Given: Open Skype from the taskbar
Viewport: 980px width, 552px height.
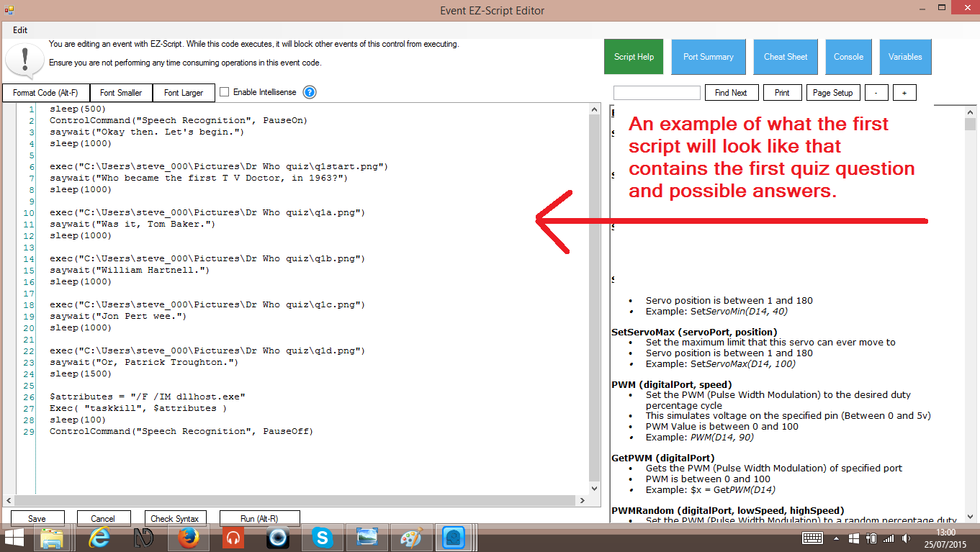Looking at the screenshot, I should (323, 538).
